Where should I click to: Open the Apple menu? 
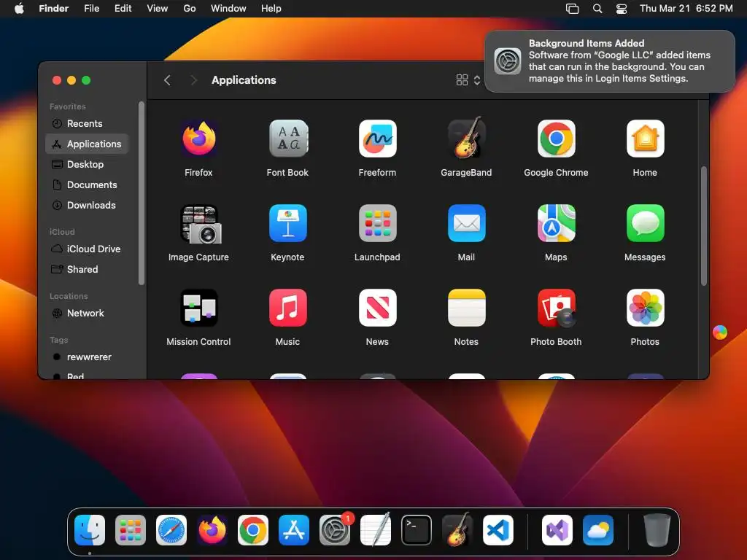[x=19, y=9]
